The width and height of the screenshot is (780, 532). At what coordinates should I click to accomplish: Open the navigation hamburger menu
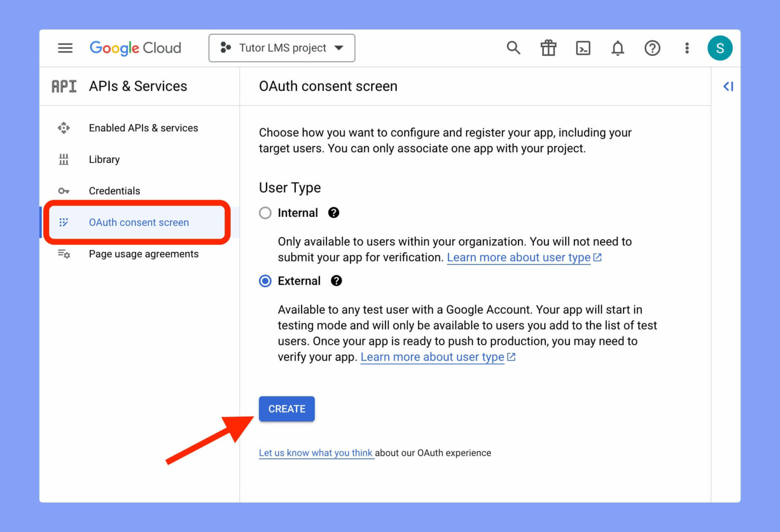[x=65, y=48]
